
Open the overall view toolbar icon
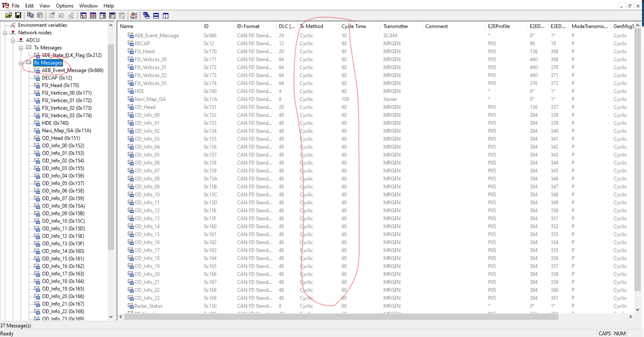pos(83,15)
